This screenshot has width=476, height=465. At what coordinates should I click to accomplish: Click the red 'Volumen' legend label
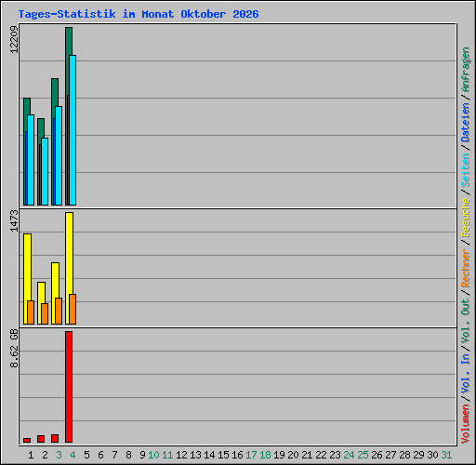(x=466, y=424)
